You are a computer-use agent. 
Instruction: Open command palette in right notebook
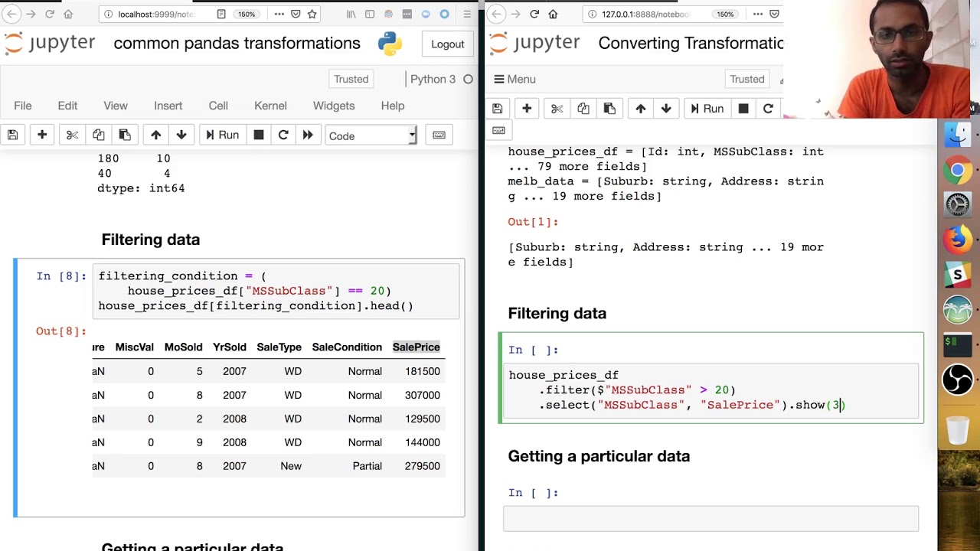498,131
